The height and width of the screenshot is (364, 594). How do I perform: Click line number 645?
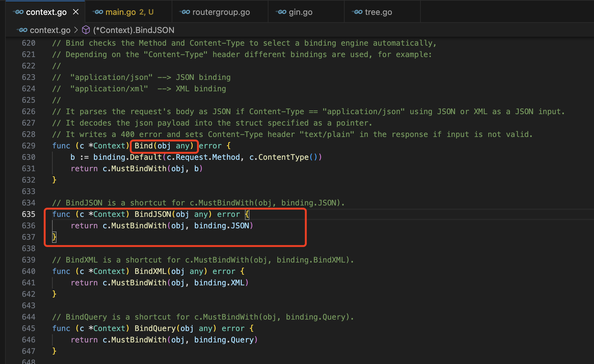29,328
